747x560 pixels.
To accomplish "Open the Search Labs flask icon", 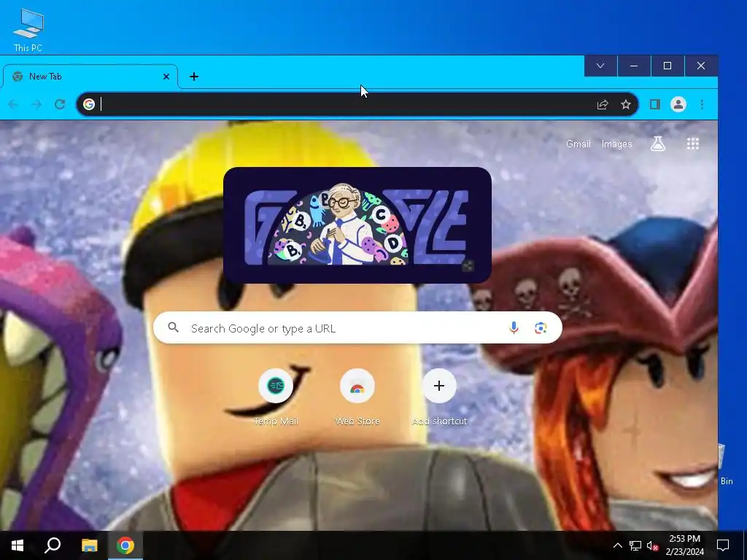I will [658, 144].
